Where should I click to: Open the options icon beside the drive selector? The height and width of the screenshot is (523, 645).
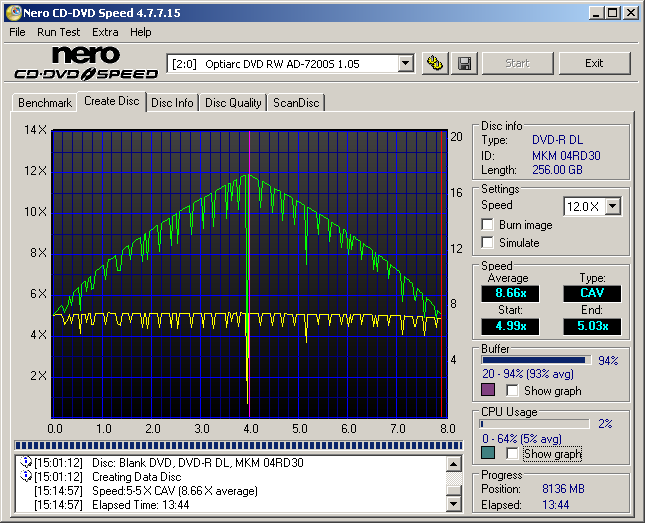tap(434, 63)
